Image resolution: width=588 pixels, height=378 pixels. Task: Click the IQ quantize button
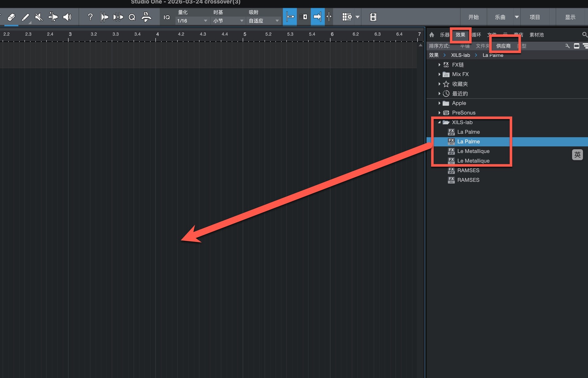pos(167,17)
